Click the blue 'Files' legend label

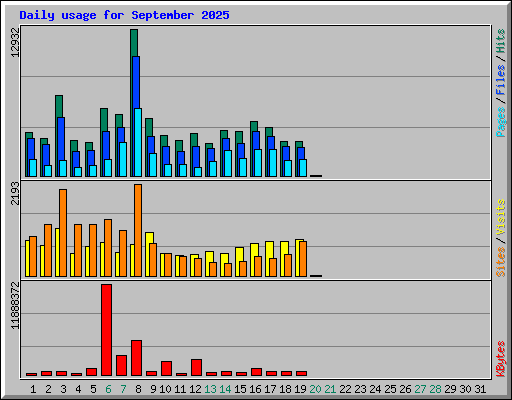[x=500, y=80]
